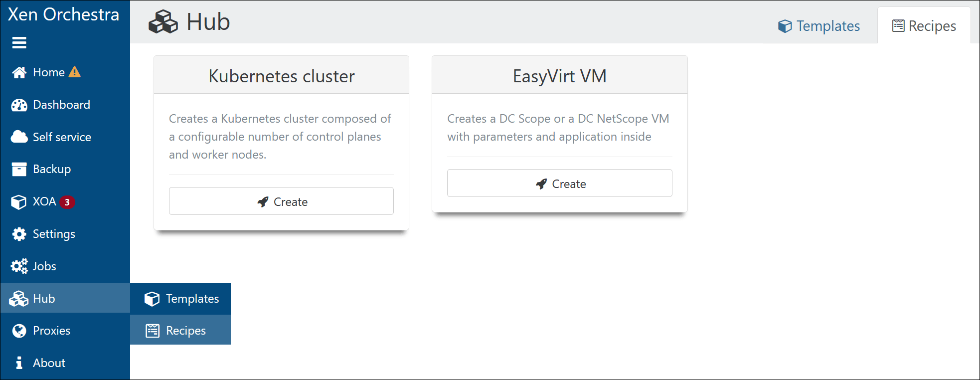Create an EasyVirt VM recipe

click(559, 184)
